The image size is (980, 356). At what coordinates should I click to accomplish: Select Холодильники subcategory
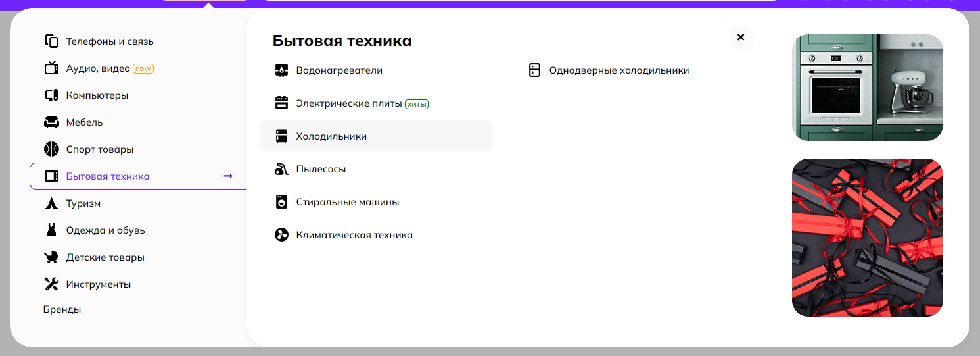pyautogui.click(x=331, y=136)
